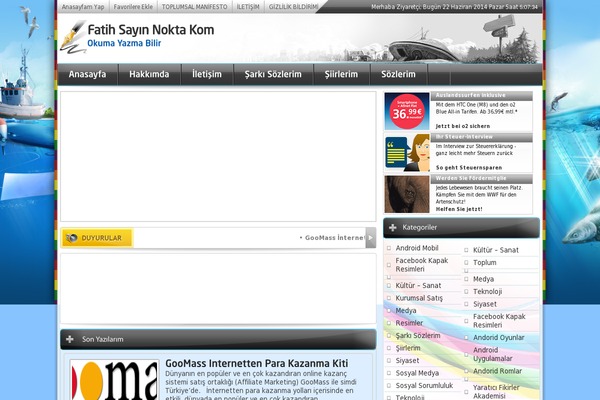Open right column Kültür - Sanat category
This screenshot has width=600, height=400.
pyautogui.click(x=496, y=250)
